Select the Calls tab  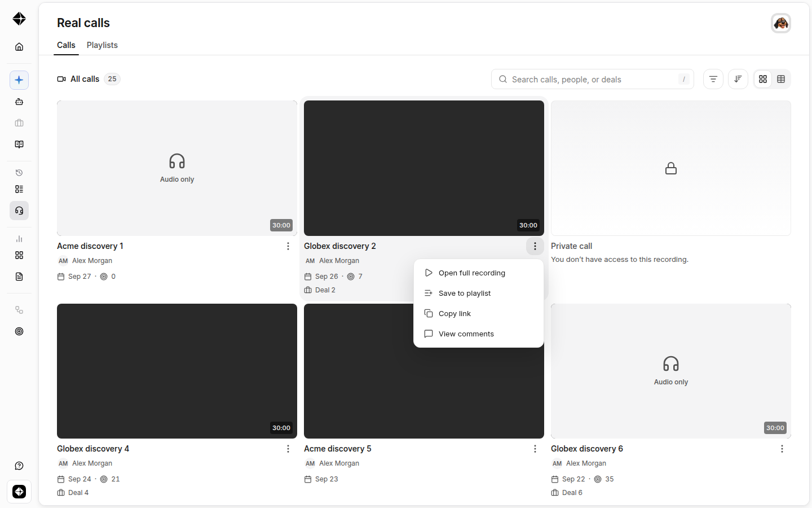click(x=66, y=45)
